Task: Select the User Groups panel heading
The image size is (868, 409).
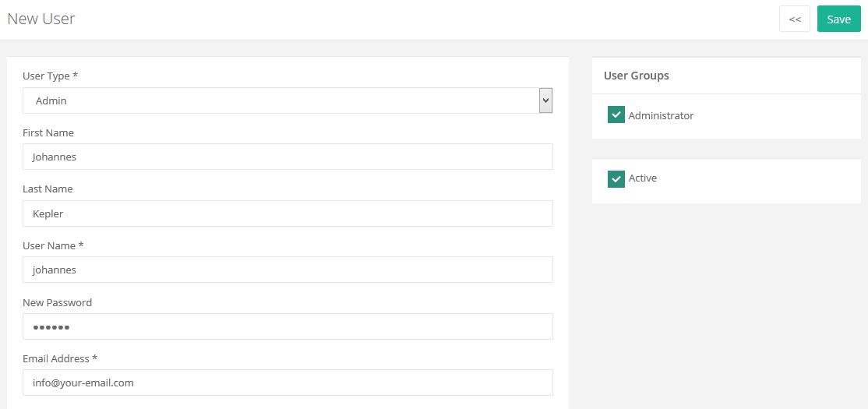Action: point(636,76)
